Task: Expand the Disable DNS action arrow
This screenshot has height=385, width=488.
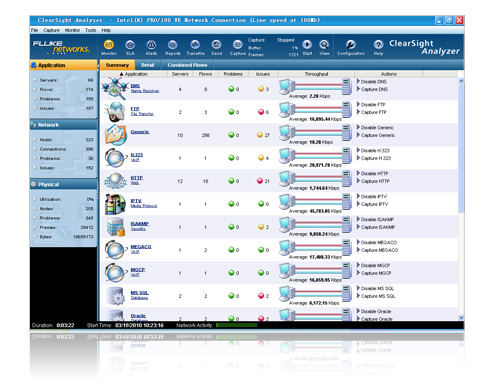Action: click(358, 81)
